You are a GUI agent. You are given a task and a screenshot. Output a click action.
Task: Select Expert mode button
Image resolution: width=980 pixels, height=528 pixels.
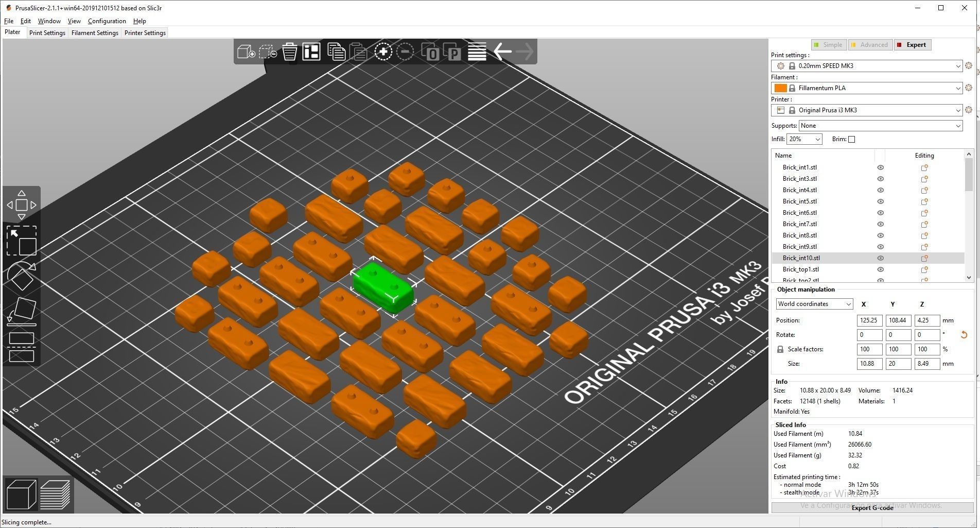click(913, 45)
